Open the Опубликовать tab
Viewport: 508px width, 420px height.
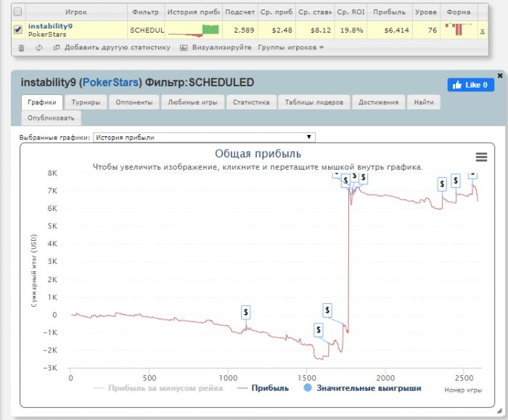click(52, 118)
